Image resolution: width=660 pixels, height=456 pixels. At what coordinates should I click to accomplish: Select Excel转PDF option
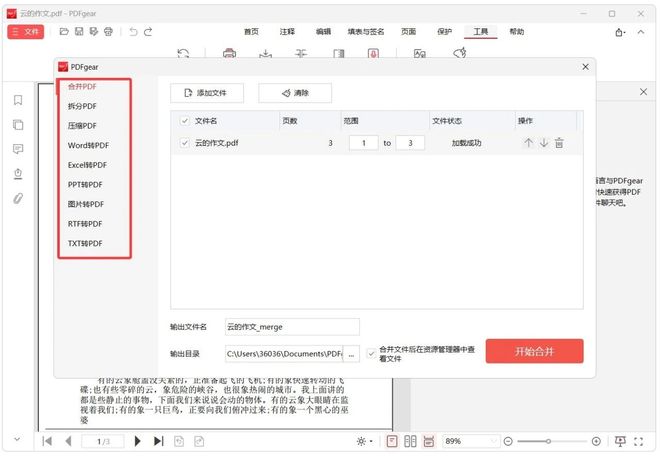coord(87,165)
